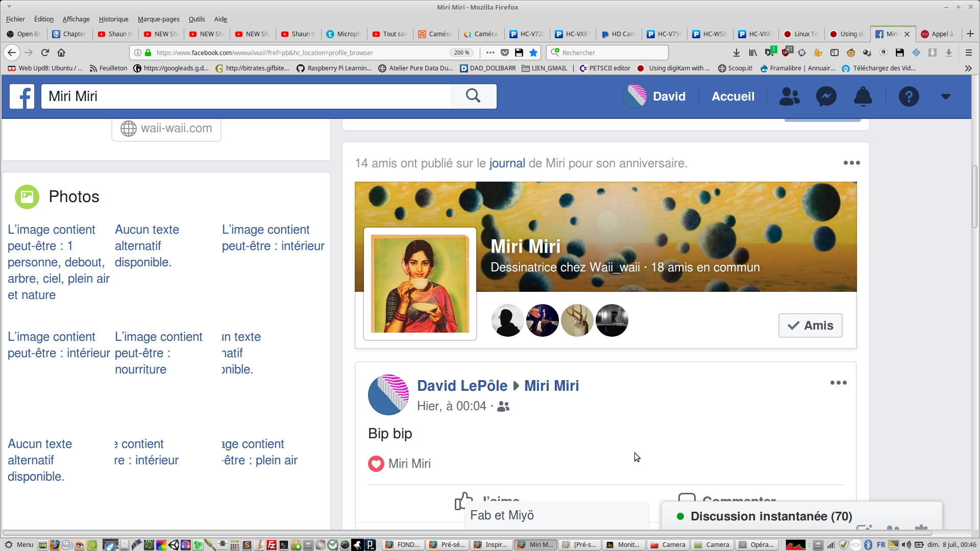Open the Messenger icon
Screen dimensions: 980x551
[826, 96]
